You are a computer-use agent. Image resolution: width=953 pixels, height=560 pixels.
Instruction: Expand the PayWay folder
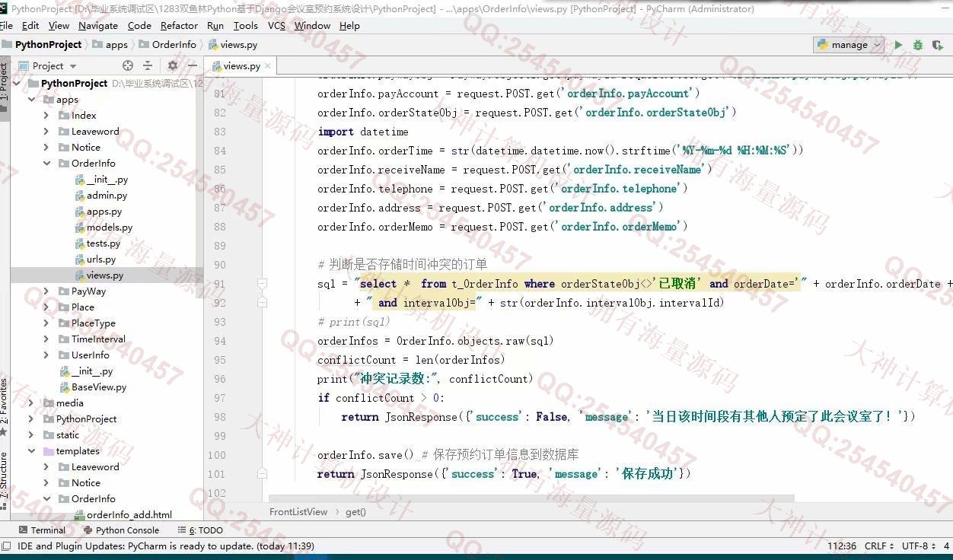pyautogui.click(x=46, y=291)
